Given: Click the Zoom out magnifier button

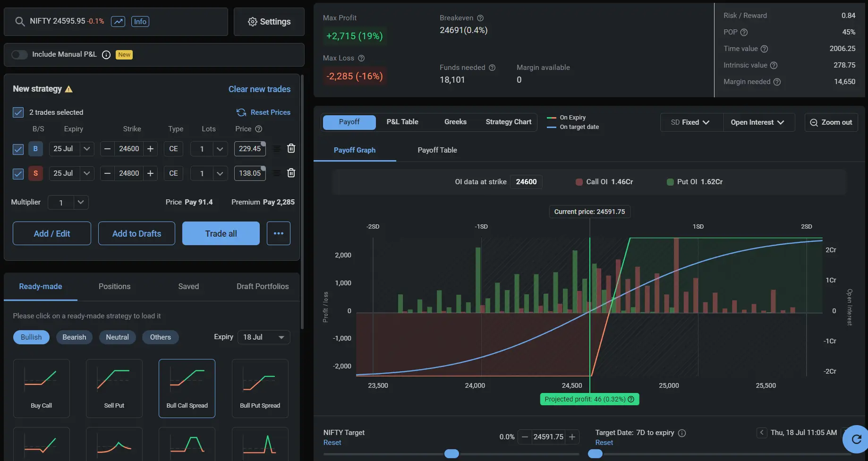Looking at the screenshot, I should point(831,122).
